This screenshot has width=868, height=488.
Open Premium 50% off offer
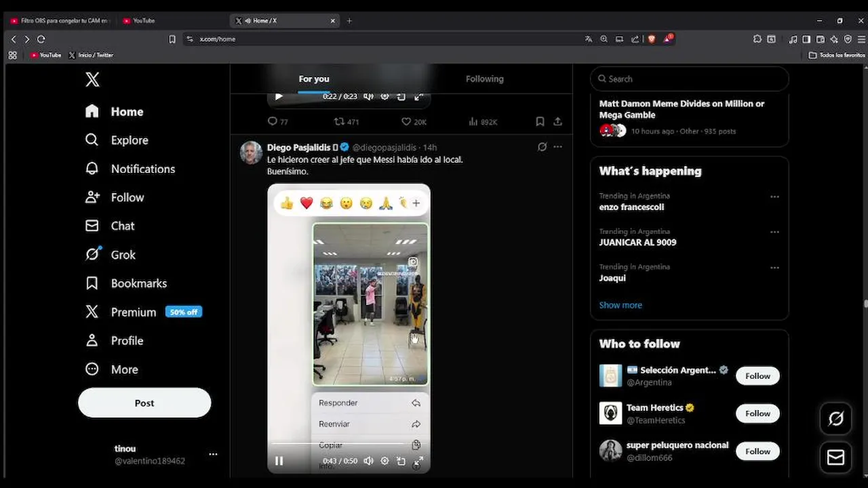143,312
